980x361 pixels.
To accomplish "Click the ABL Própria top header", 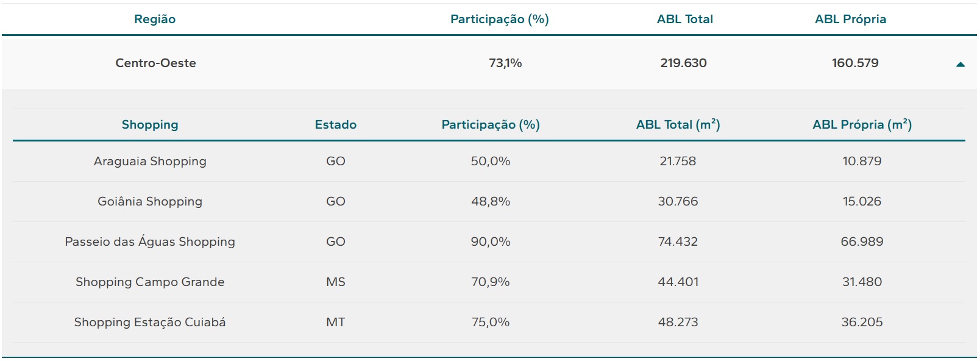I will (x=850, y=19).
